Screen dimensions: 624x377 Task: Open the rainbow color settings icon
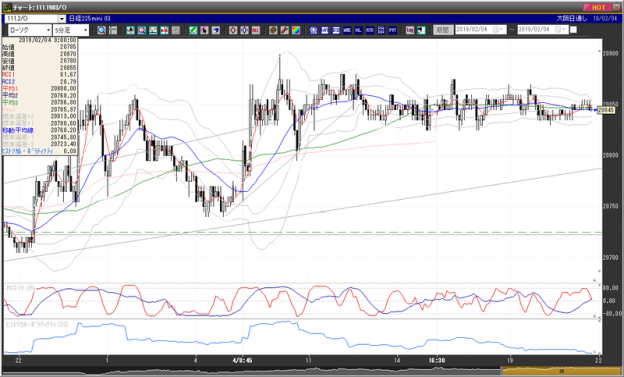pyautogui.click(x=296, y=30)
